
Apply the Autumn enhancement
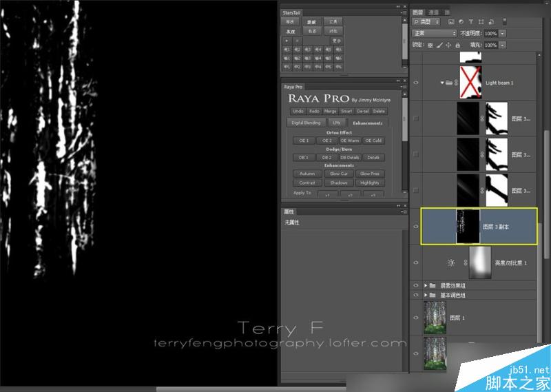coord(307,174)
